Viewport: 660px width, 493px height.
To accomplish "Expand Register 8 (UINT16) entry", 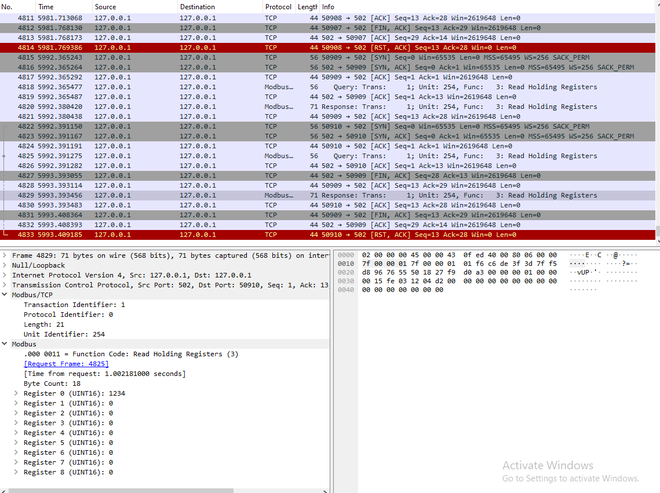I will (16, 472).
